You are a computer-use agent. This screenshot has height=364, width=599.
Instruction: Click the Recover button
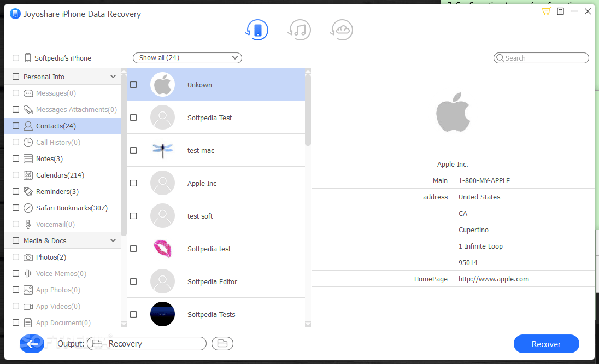[x=547, y=344]
